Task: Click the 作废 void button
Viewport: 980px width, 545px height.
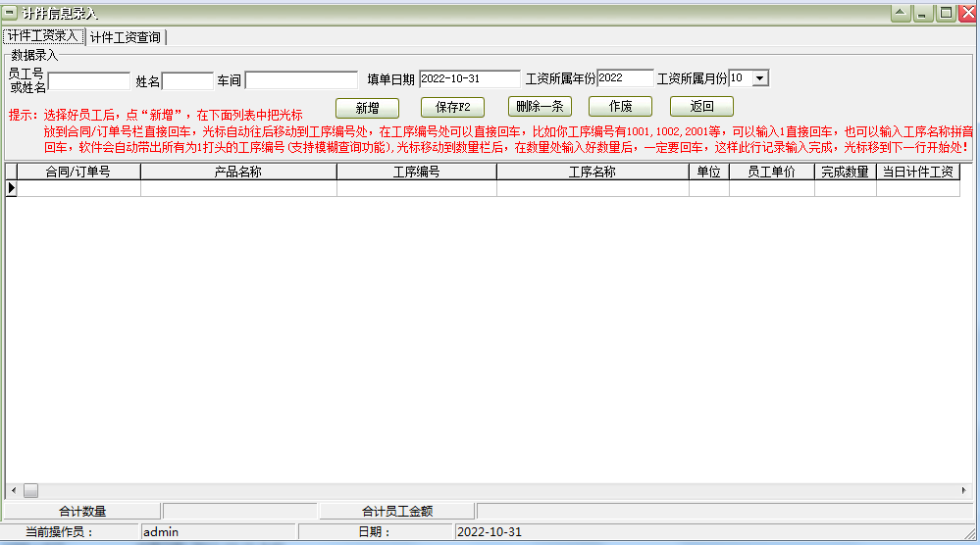Action: tap(620, 107)
